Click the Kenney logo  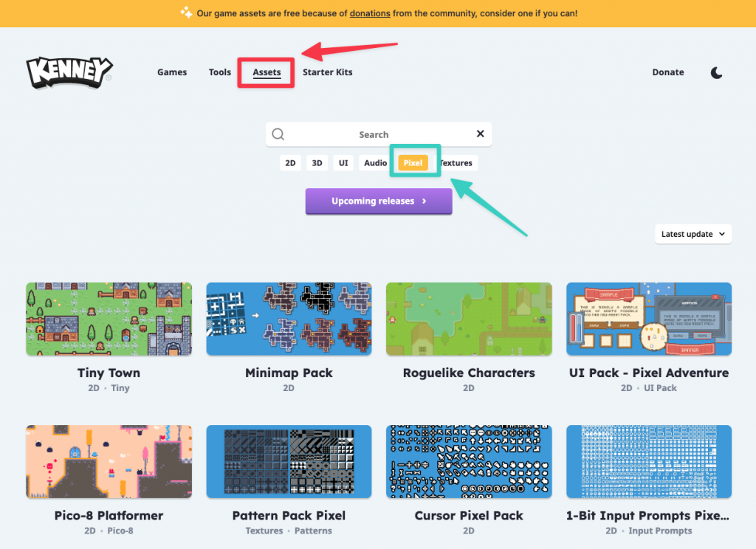coord(69,72)
